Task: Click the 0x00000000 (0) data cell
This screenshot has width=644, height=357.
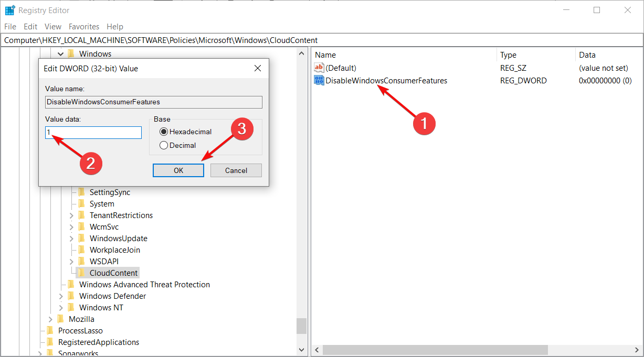Action: coord(605,80)
